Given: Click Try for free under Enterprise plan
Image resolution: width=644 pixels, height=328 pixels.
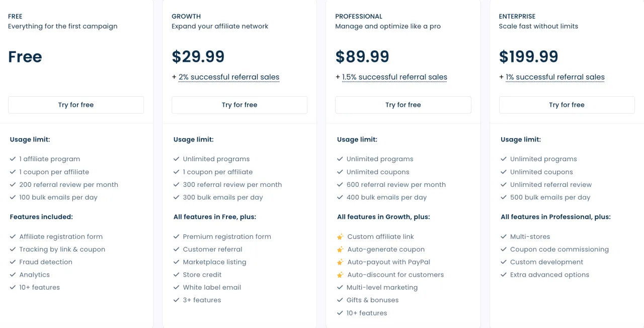Looking at the screenshot, I should (567, 105).
